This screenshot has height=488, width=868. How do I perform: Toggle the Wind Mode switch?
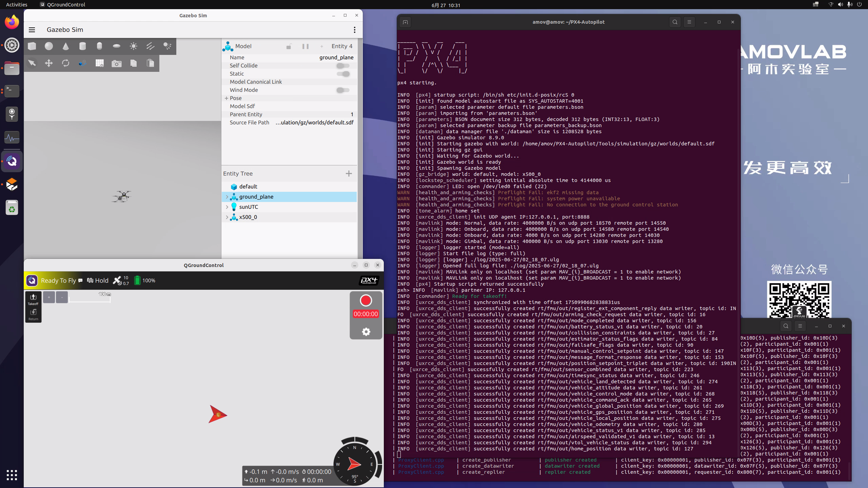pyautogui.click(x=343, y=90)
